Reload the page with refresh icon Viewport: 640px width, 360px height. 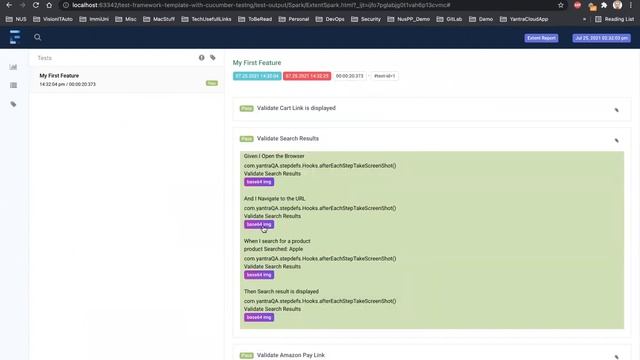[x=36, y=5]
